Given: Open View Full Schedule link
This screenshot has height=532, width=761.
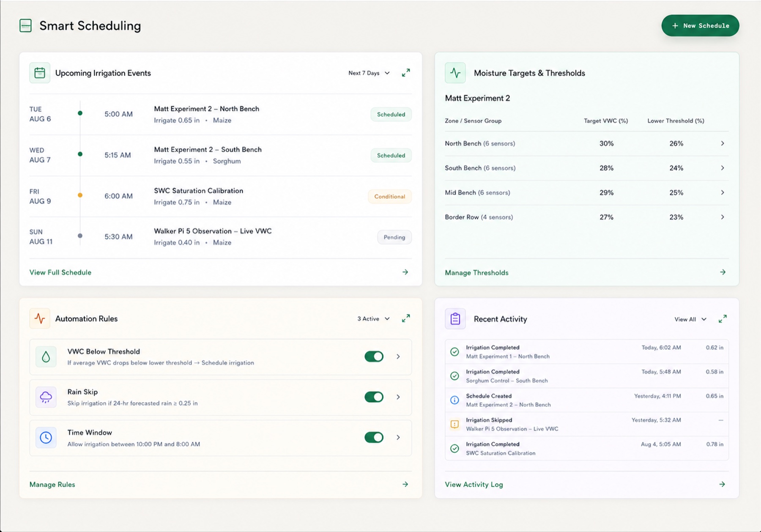Looking at the screenshot, I should pos(60,272).
